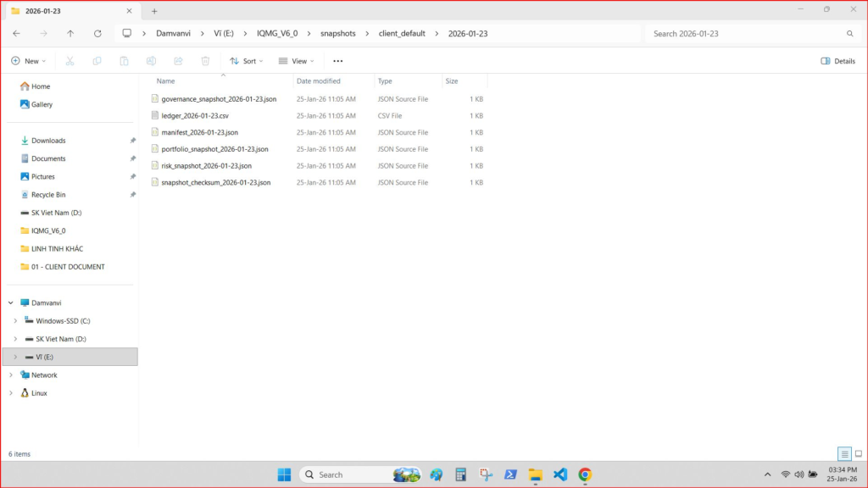Select the ledger_2026-01-23.csv file
The image size is (868, 488).
(195, 116)
